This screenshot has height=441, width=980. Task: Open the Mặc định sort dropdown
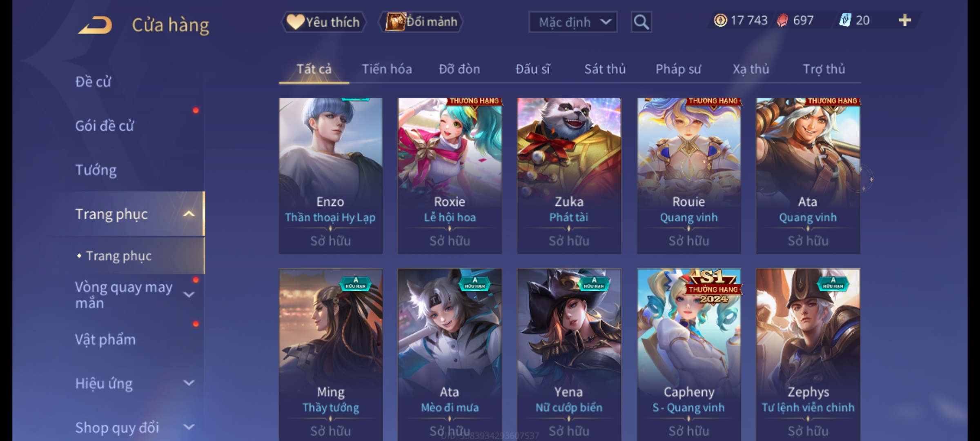click(x=572, y=22)
